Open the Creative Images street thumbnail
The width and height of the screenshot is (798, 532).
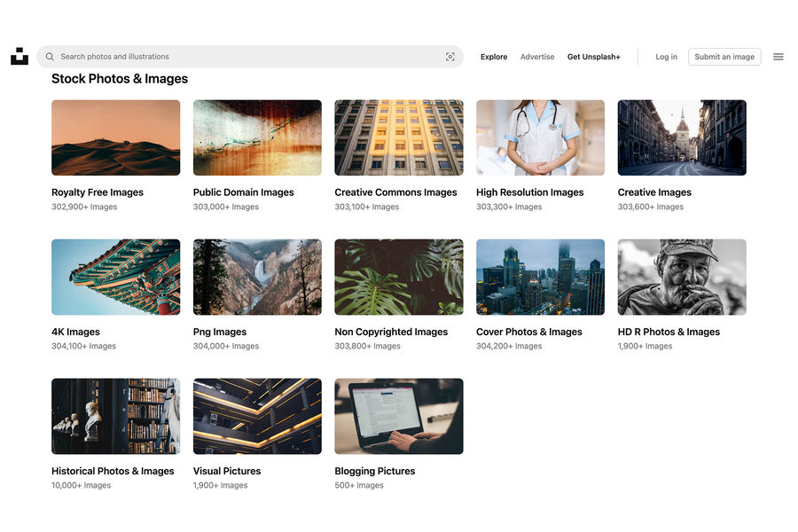tap(682, 137)
